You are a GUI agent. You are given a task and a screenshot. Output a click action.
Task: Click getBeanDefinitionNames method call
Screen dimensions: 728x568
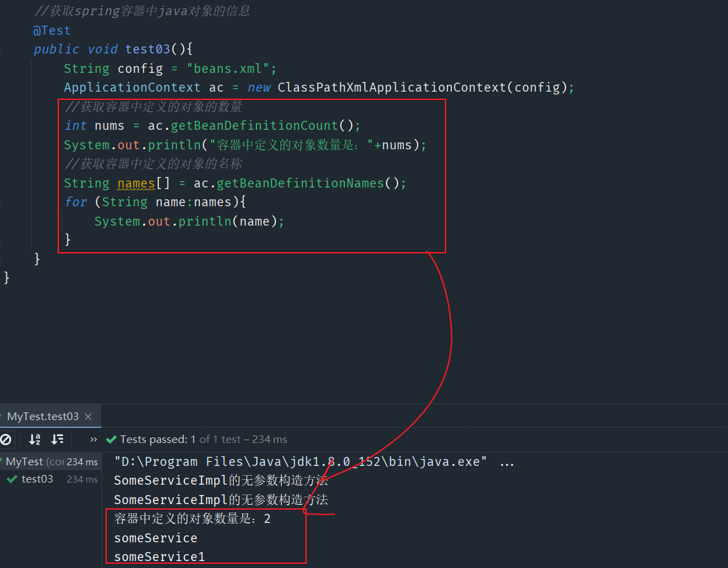tap(300, 183)
